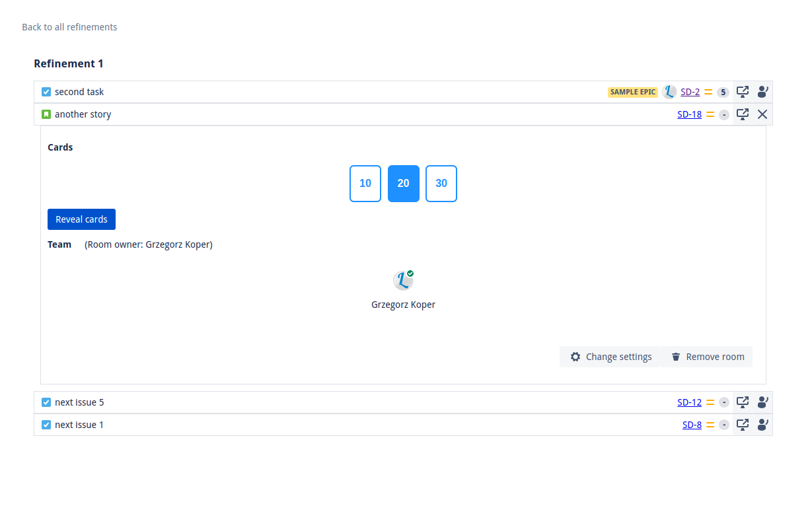Open Change settings for the room
The width and height of the screenshot is (812, 508).
[610, 357]
